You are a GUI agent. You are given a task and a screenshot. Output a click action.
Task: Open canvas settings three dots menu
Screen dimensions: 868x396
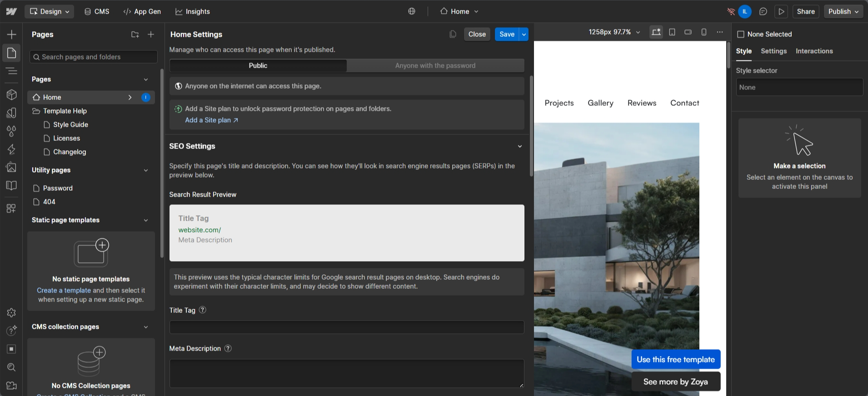point(720,32)
